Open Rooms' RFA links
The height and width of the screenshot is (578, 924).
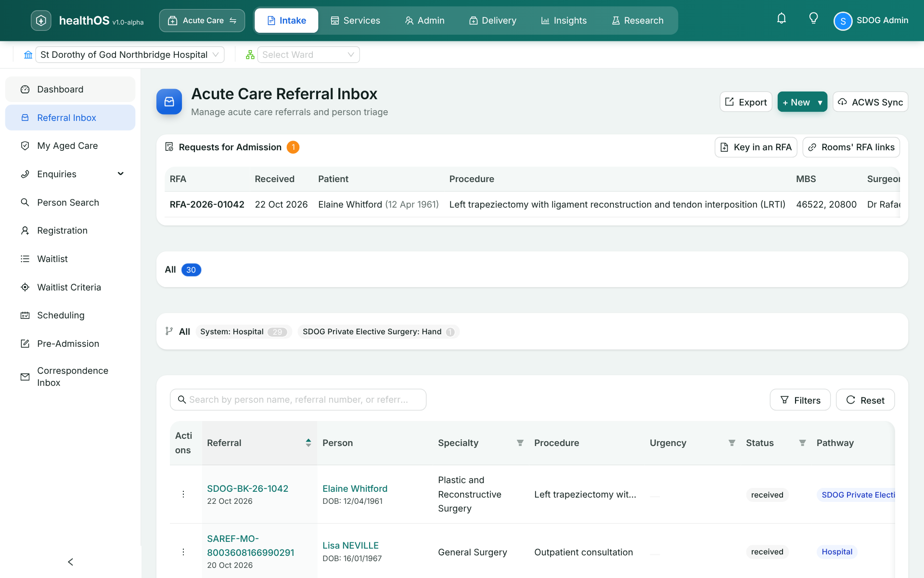click(x=851, y=147)
